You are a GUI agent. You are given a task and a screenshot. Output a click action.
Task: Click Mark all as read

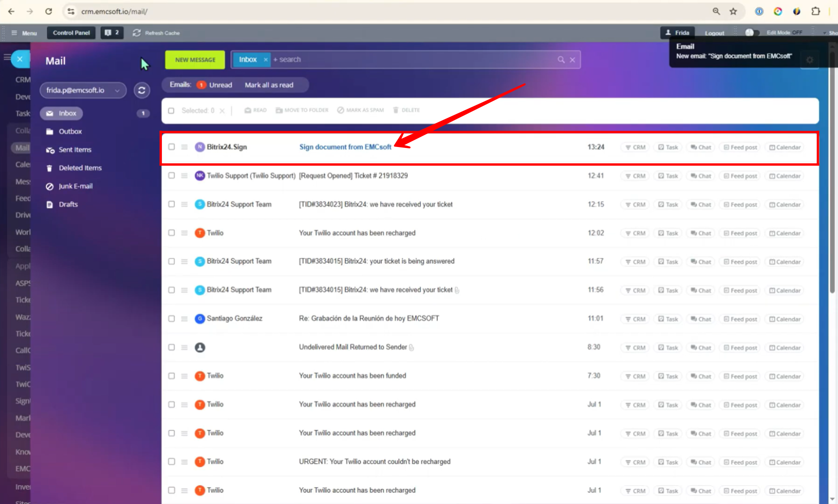tap(269, 85)
